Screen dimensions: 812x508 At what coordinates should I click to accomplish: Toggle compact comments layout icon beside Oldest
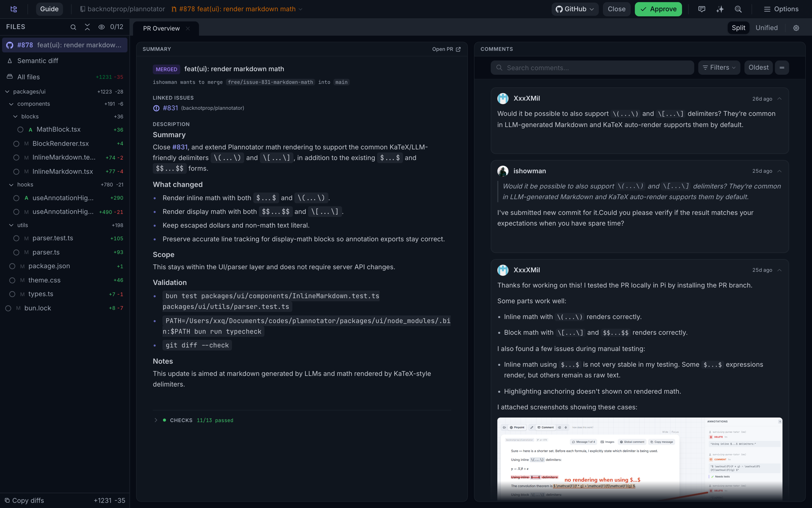coord(782,67)
